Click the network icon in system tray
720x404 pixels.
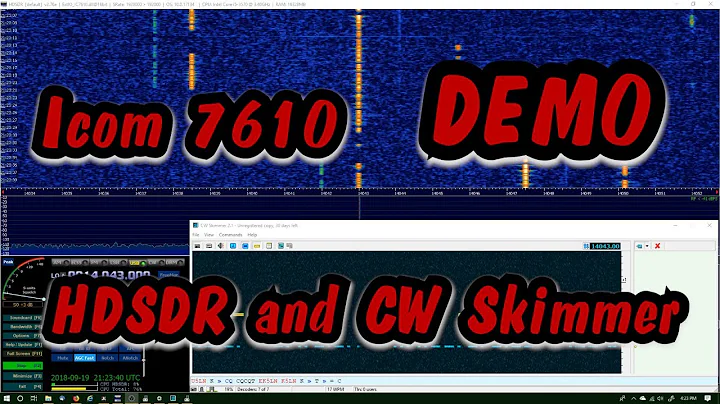(x=652, y=398)
